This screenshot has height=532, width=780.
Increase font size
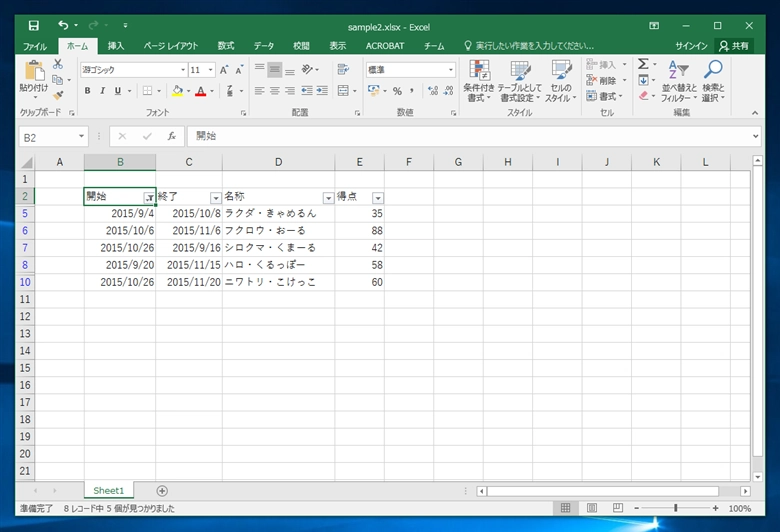(x=224, y=70)
